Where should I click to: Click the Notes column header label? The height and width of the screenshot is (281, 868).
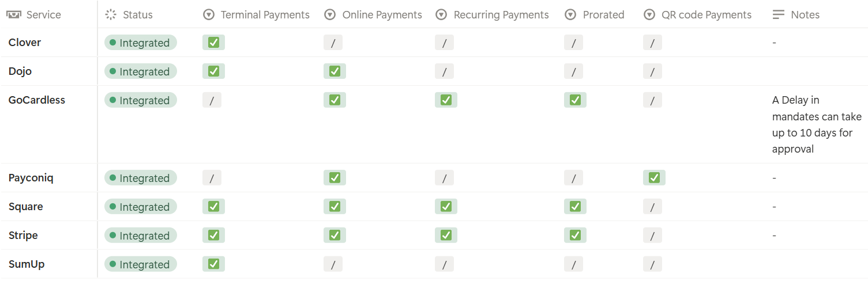click(805, 15)
